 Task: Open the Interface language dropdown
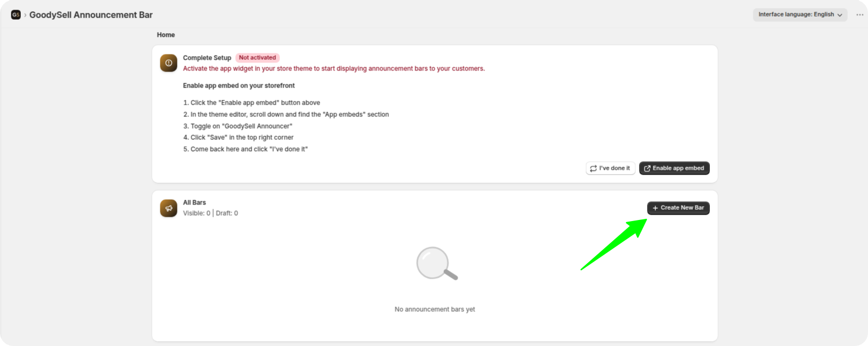pos(800,15)
